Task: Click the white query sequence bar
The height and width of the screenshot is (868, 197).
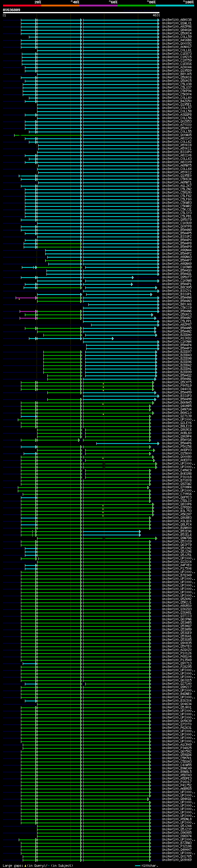Action: pos(81,13)
